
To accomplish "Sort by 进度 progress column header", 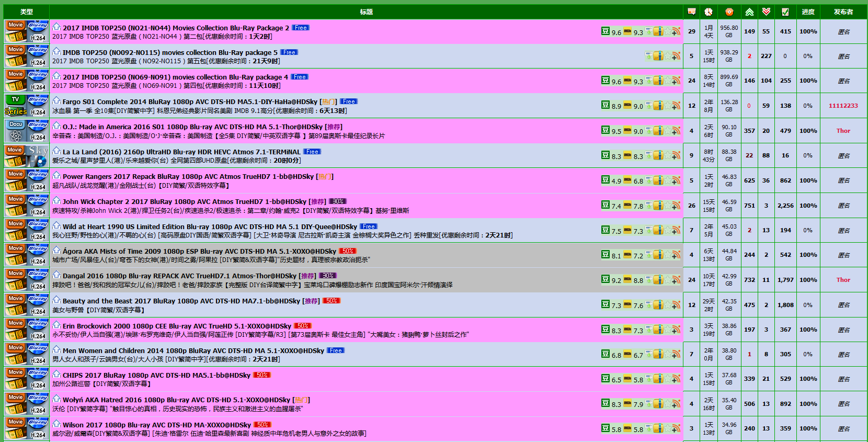I will tap(808, 12).
